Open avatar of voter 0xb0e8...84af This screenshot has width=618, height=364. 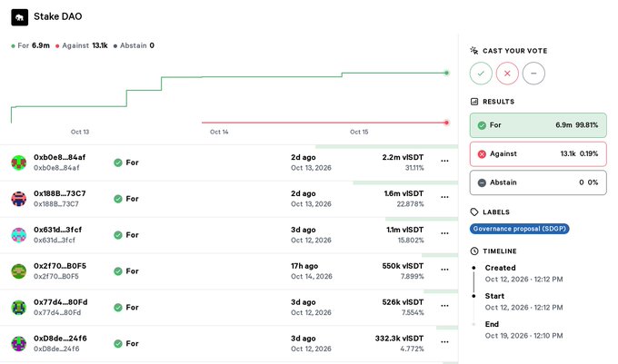tap(18, 162)
